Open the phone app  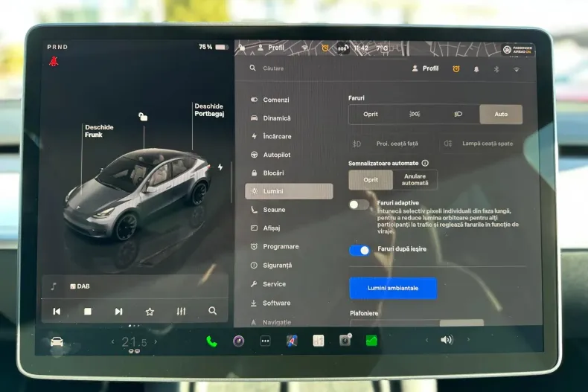pos(211,341)
